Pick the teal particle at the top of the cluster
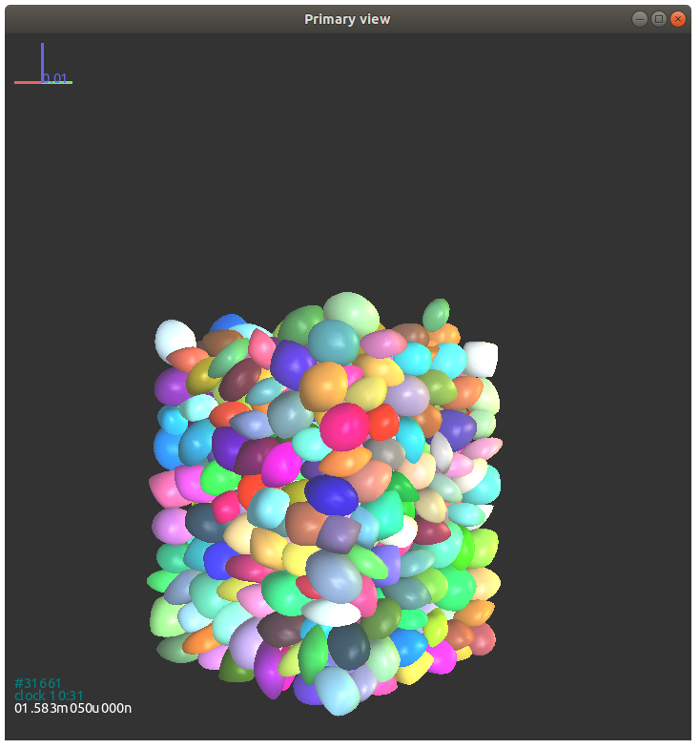Viewport: 700px width, 749px height. [x=333, y=340]
